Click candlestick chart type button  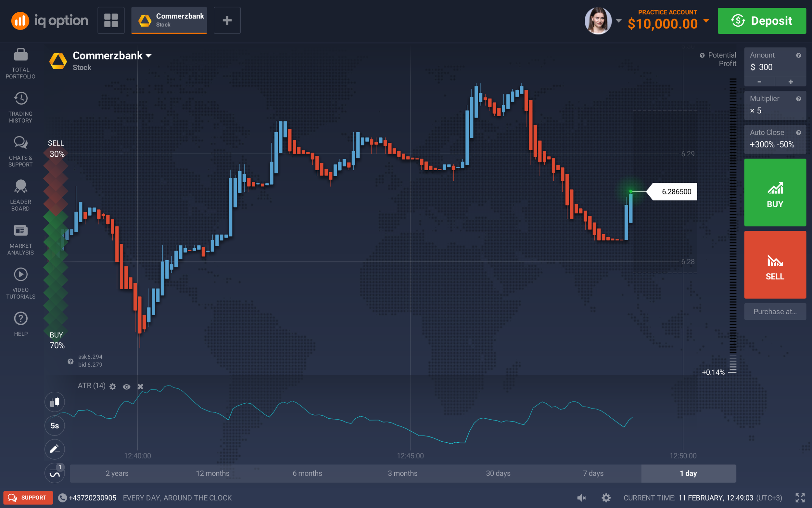55,402
